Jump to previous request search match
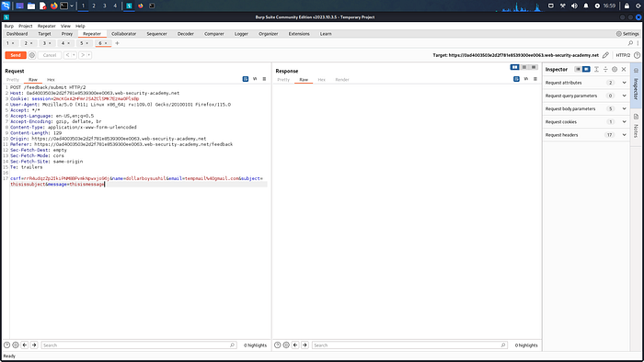The image size is (644, 362). click(25, 345)
